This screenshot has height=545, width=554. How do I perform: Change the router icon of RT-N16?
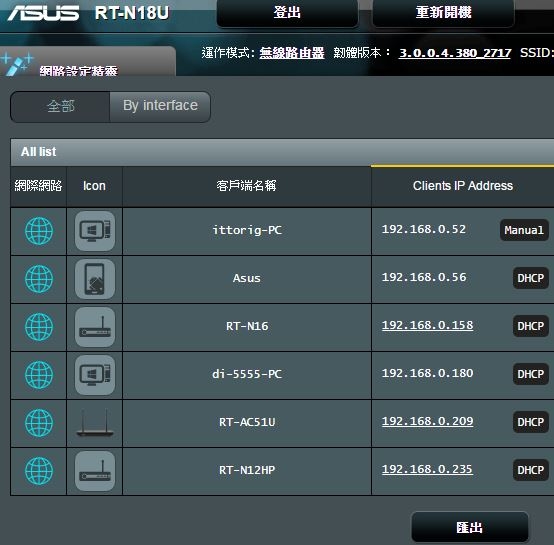click(x=95, y=327)
